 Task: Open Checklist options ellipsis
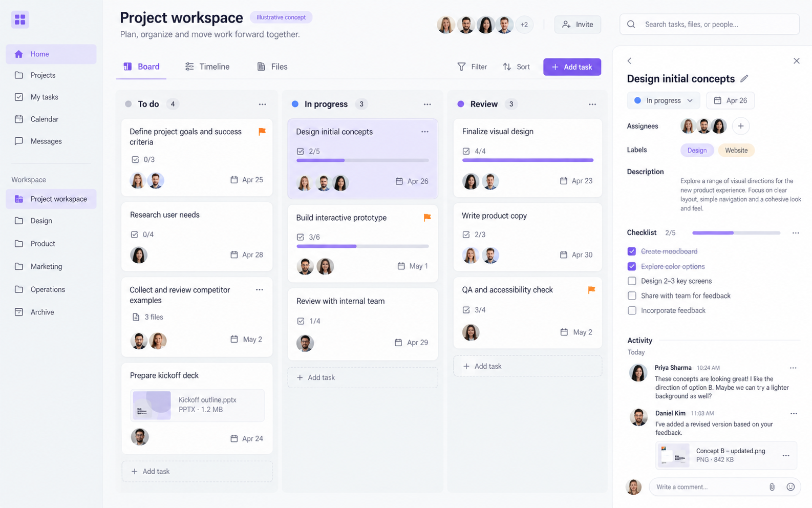click(x=796, y=233)
